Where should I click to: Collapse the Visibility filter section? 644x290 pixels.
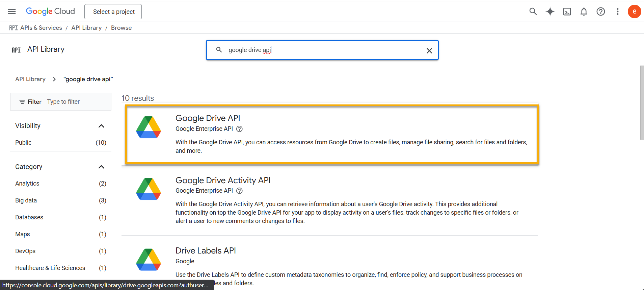click(x=101, y=126)
